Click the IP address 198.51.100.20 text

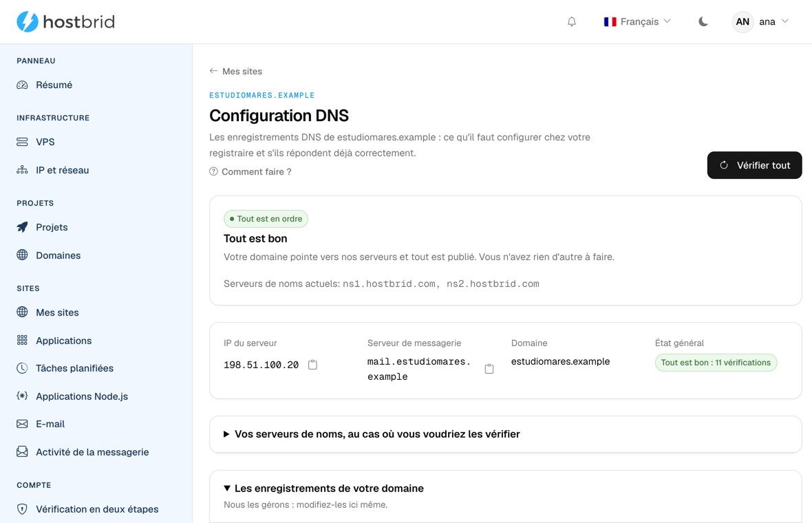point(261,365)
